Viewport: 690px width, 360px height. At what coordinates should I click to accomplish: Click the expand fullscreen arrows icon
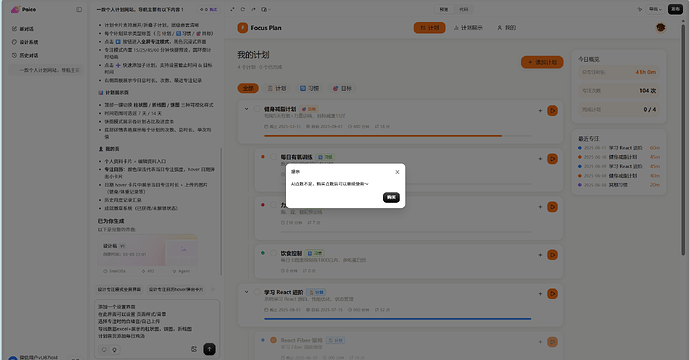[232, 9]
